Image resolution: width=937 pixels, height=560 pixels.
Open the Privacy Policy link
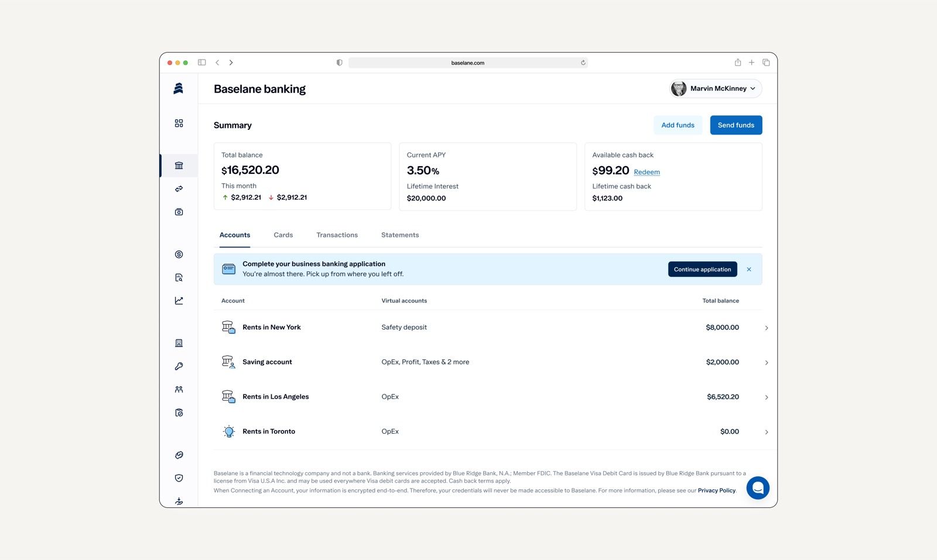pyautogui.click(x=716, y=490)
